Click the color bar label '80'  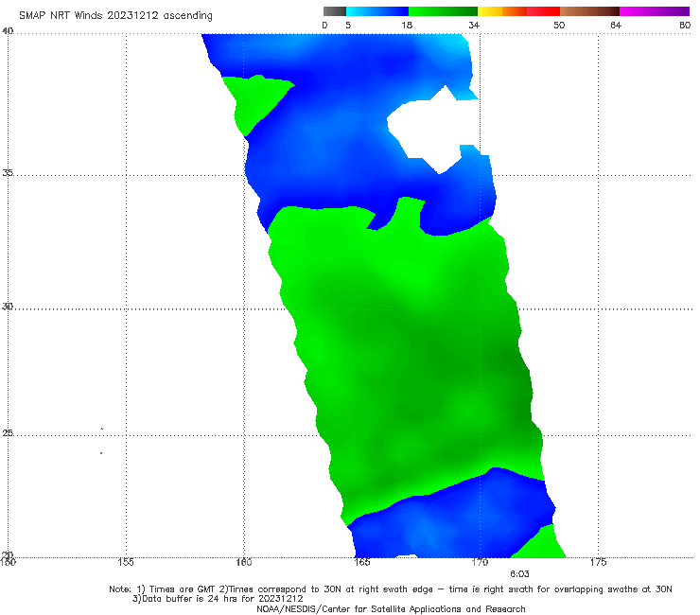pyautogui.click(x=685, y=25)
